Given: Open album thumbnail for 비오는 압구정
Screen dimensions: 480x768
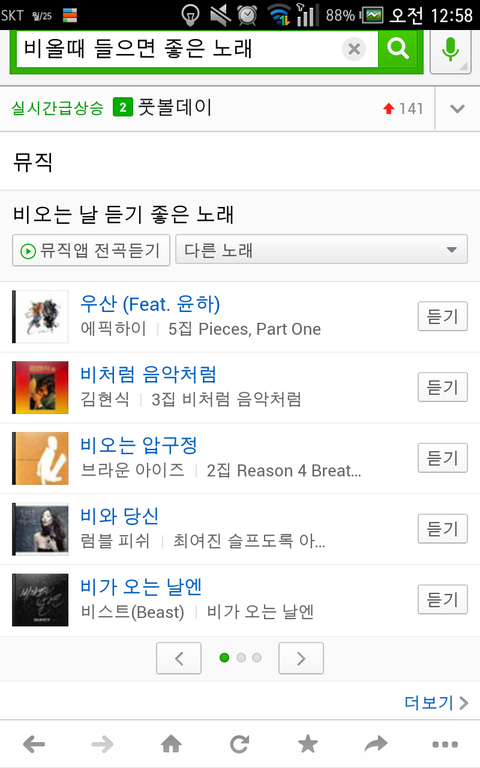Looking at the screenshot, I should [x=41, y=458].
